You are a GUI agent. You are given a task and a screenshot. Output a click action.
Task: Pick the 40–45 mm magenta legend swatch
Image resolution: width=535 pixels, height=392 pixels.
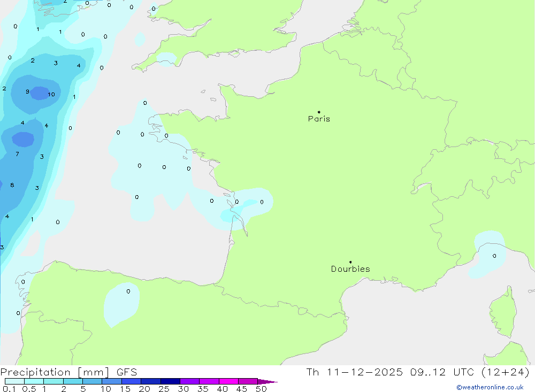point(228,381)
